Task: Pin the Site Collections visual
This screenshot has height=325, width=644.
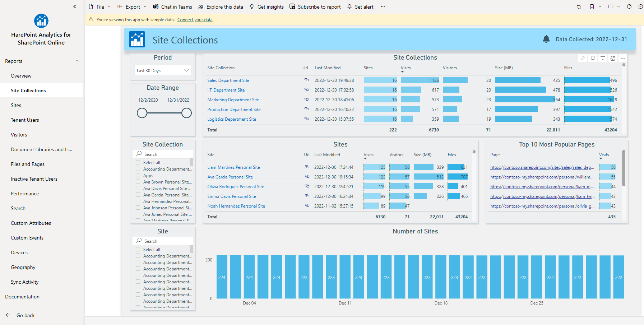Action: tap(583, 58)
